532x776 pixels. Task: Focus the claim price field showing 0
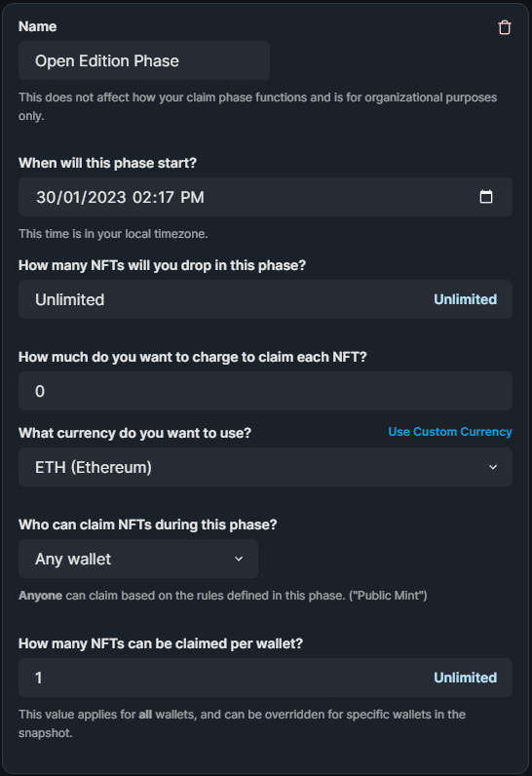[265, 391]
